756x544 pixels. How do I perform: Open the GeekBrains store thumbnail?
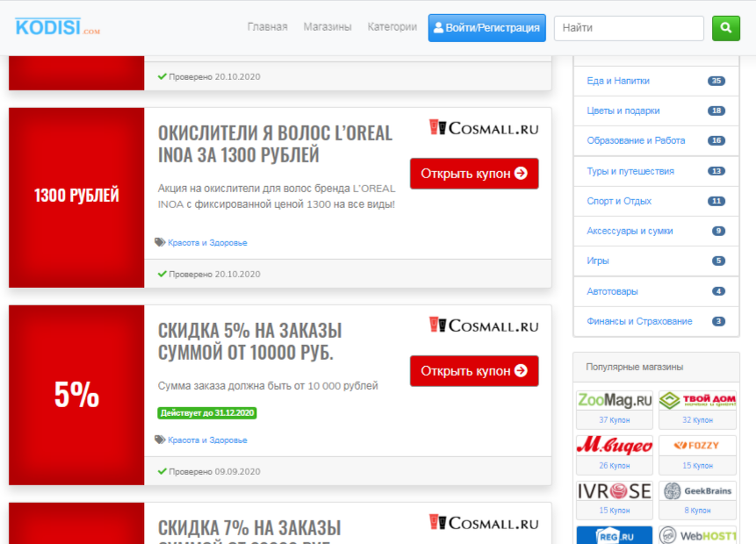(x=697, y=491)
